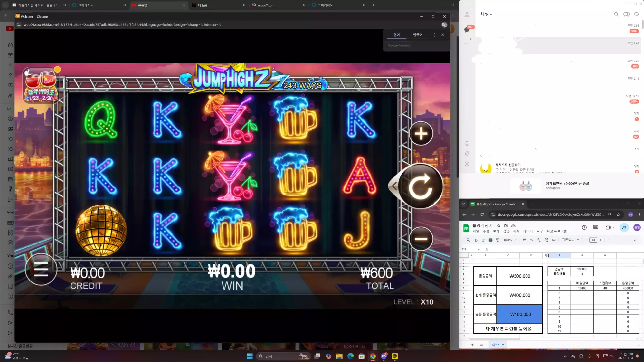The image size is (644, 362).
Task: Expand the tab search dropdown in main Chrome
Action: pyautogui.click(x=5, y=5)
